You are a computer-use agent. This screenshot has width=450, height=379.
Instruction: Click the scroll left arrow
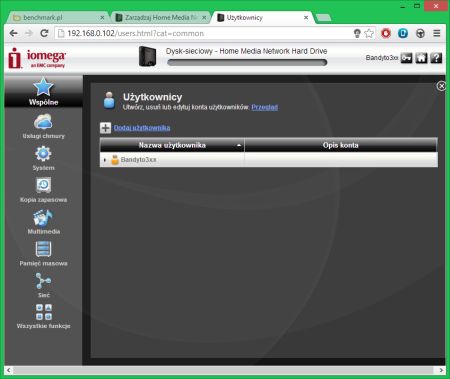pos(9,370)
